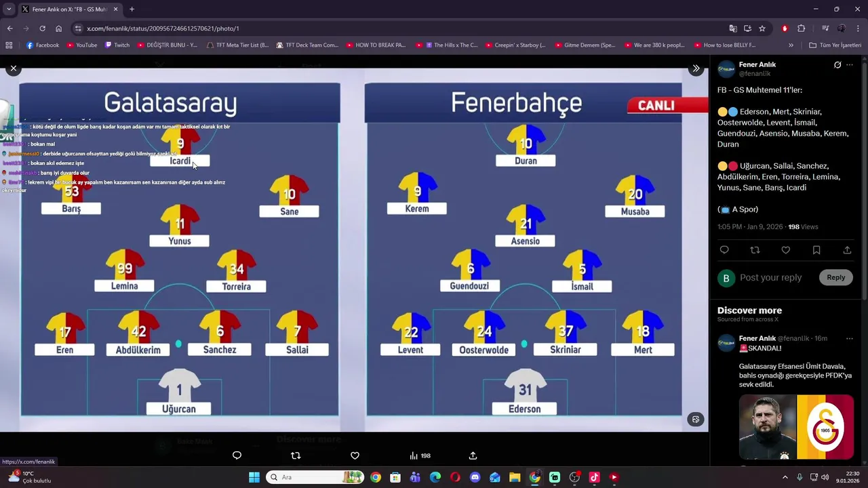Open translate page icon in address bar
The image size is (868, 488).
(x=733, y=28)
